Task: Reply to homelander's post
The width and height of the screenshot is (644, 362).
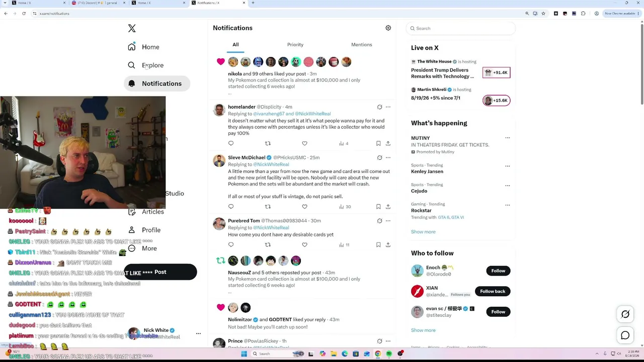Action: pyautogui.click(x=231, y=144)
